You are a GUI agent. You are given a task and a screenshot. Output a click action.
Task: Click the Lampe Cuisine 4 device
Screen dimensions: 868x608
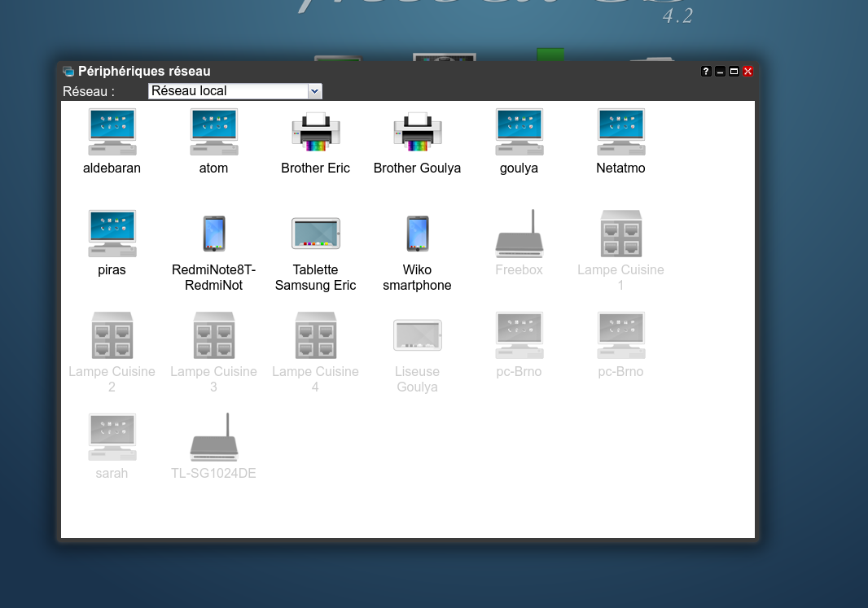(315, 336)
